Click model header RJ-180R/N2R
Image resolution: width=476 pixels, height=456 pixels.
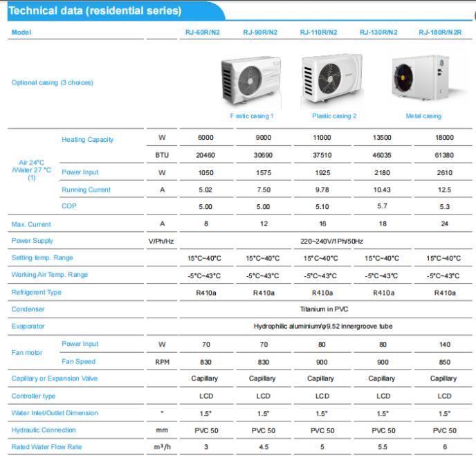coord(440,33)
